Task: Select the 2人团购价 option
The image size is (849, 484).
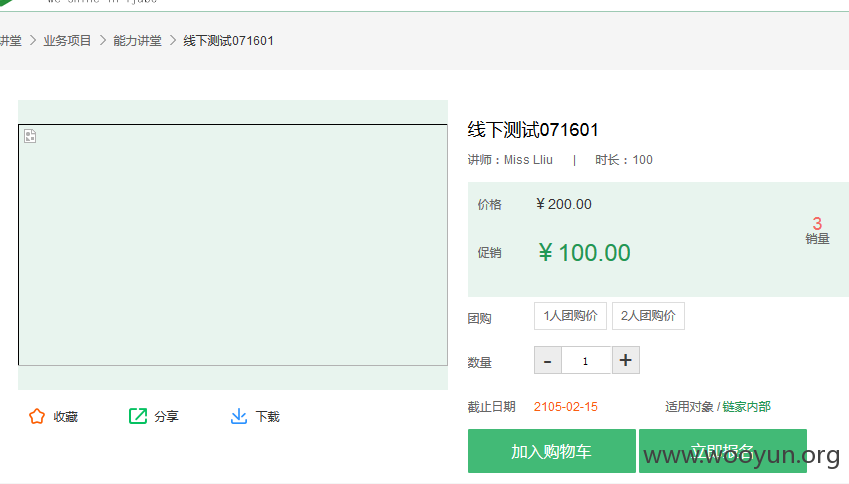Action: coord(648,316)
